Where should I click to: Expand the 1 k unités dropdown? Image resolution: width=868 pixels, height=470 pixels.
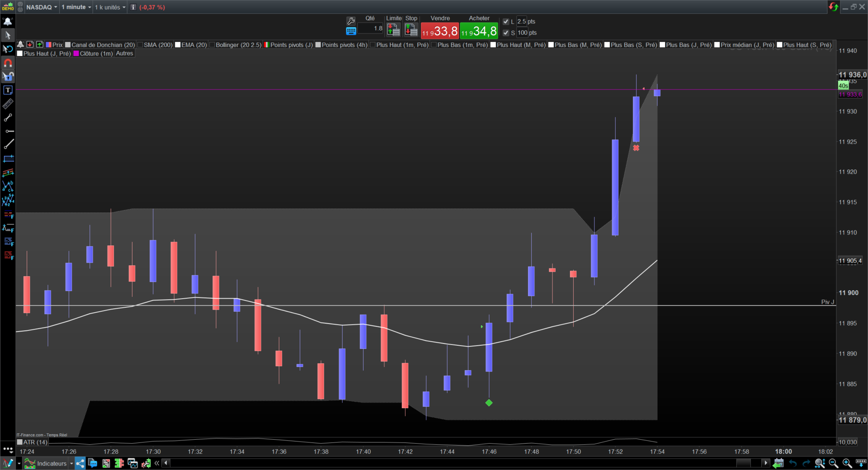(x=110, y=7)
